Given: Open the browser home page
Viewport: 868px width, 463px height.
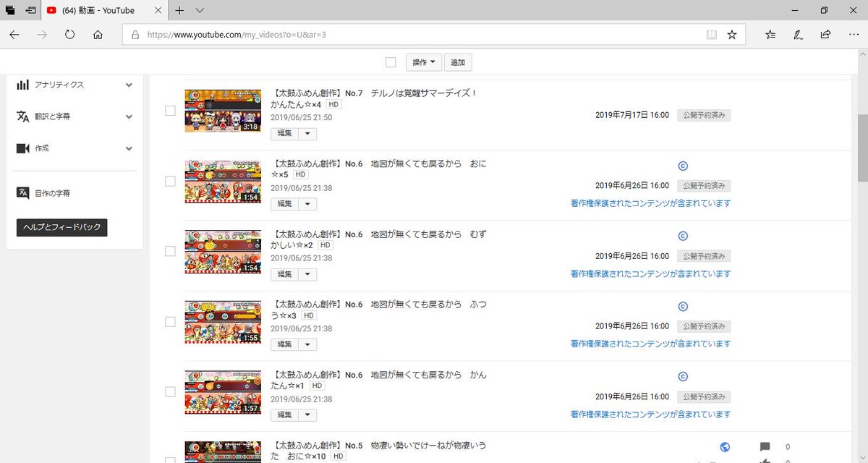Looking at the screenshot, I should pyautogui.click(x=98, y=35).
